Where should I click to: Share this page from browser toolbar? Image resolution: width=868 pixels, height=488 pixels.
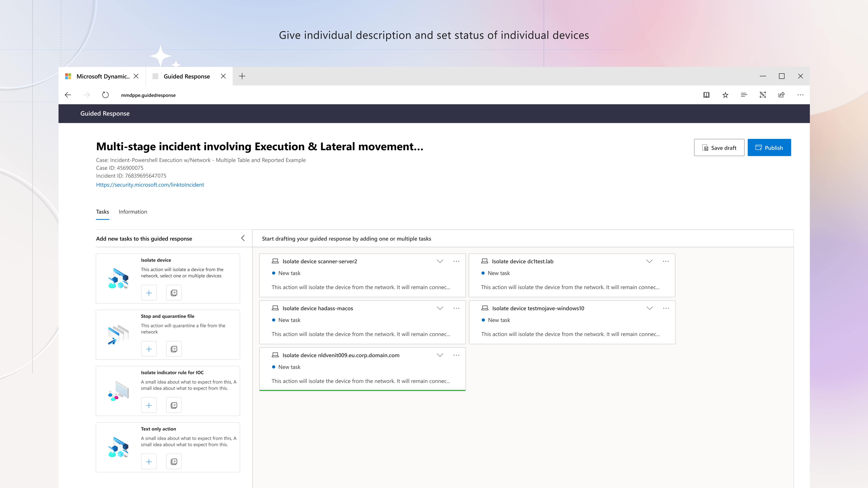[781, 95]
